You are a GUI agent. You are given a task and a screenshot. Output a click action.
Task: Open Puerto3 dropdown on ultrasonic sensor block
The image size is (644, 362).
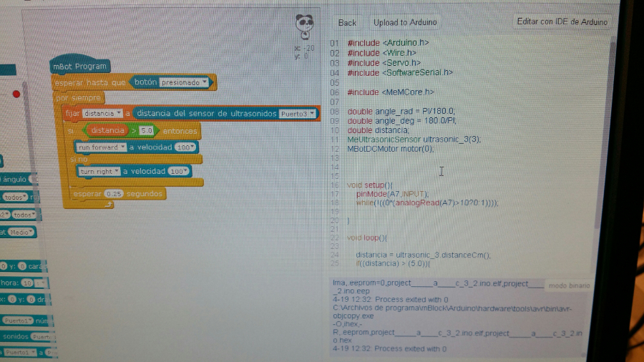point(298,114)
